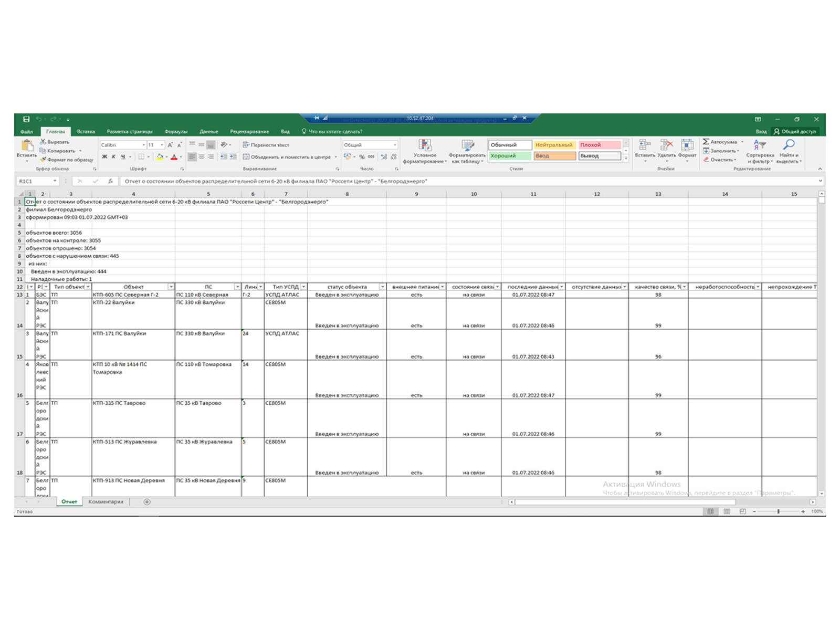Open cell borders button
Screen dimensions: 840x630
(141, 156)
